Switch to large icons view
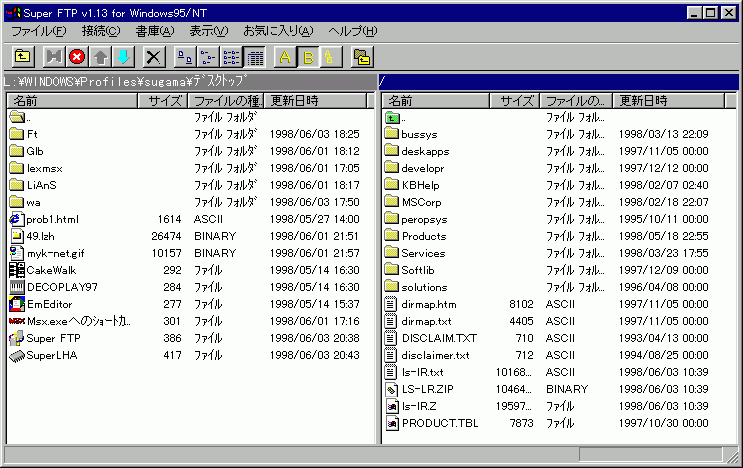743x468 pixels. coord(185,57)
